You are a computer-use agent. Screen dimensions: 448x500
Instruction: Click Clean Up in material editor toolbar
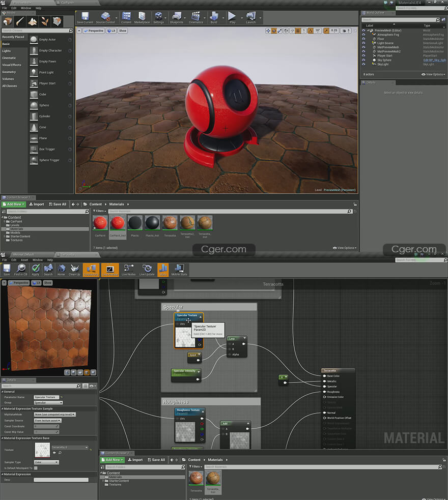pos(74,270)
